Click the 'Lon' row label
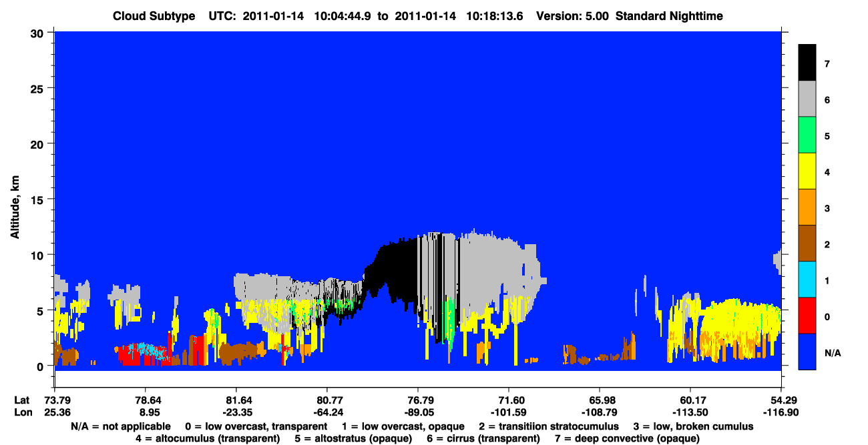Screen dimensions: 868x445 coord(23,412)
